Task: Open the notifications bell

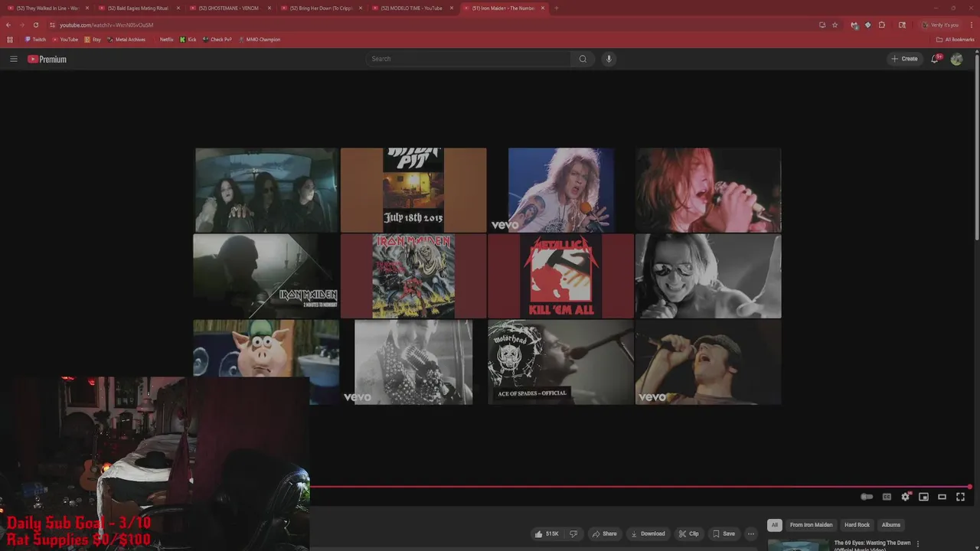Action: (x=935, y=59)
